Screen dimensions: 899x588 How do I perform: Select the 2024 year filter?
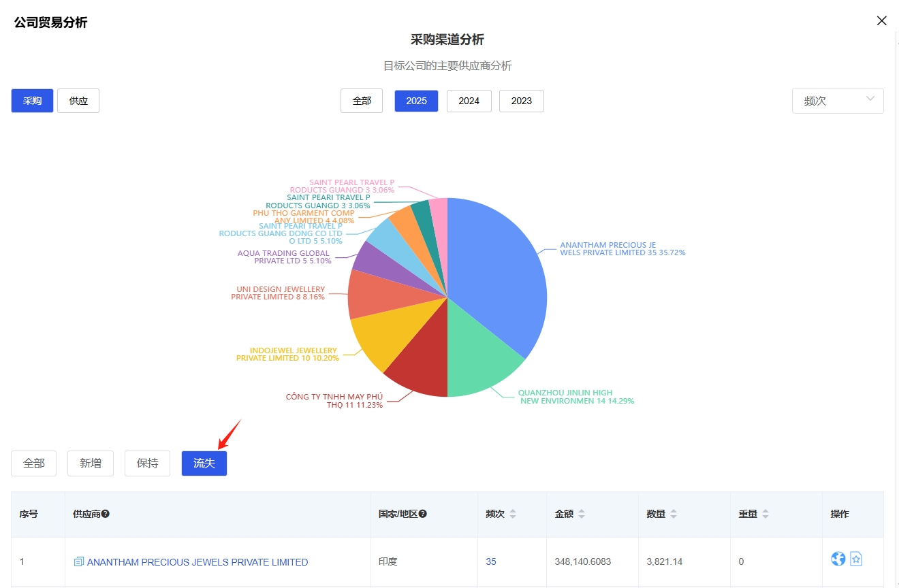click(469, 101)
